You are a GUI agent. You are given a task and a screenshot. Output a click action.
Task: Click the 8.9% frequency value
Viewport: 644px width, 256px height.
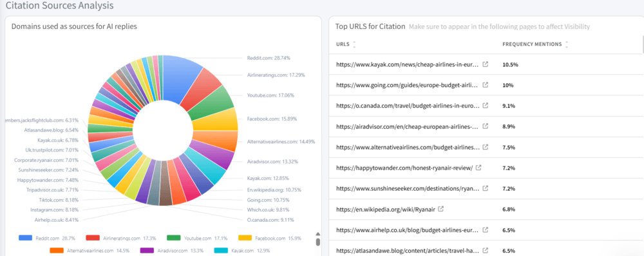pos(508,126)
